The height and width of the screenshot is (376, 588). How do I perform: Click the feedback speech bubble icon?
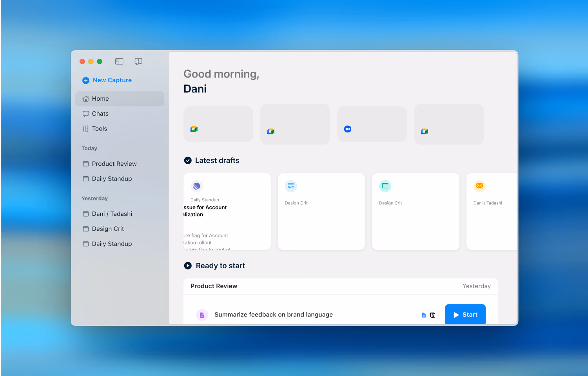tap(138, 61)
